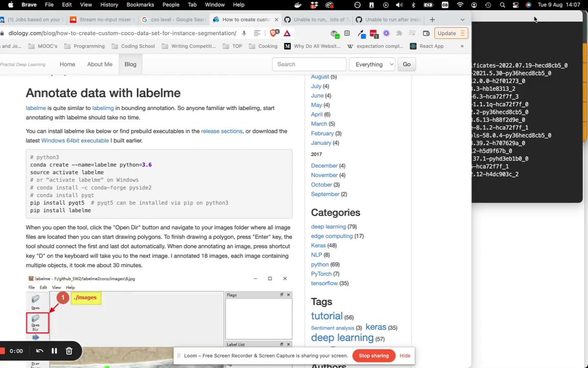Delete the Loom recording with trash icon
The height and width of the screenshot is (368, 588).
pyautogui.click(x=69, y=351)
